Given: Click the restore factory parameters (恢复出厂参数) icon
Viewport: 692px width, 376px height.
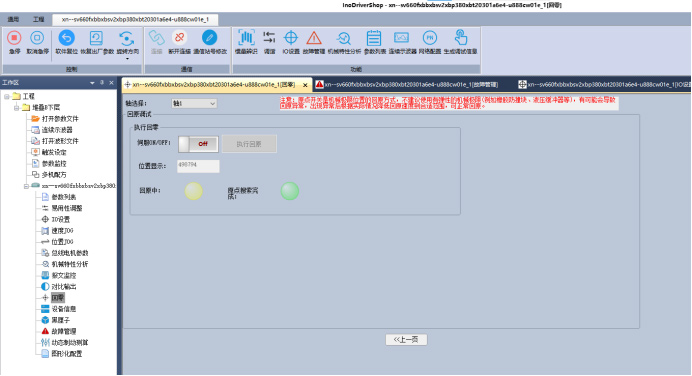Looking at the screenshot, I should 96,38.
